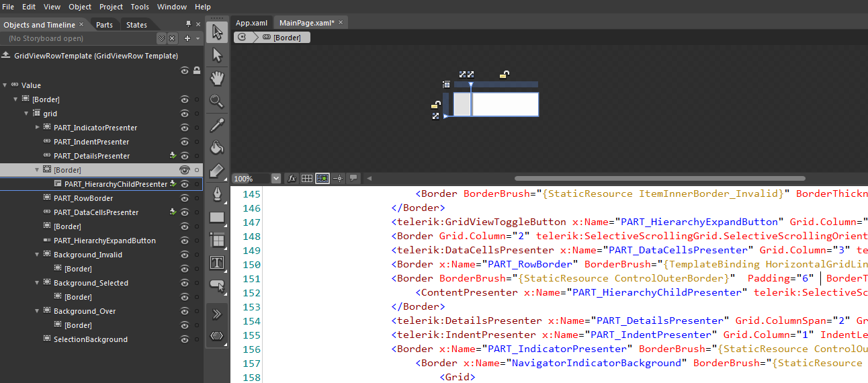Select the Grid layout tool

[x=217, y=240]
